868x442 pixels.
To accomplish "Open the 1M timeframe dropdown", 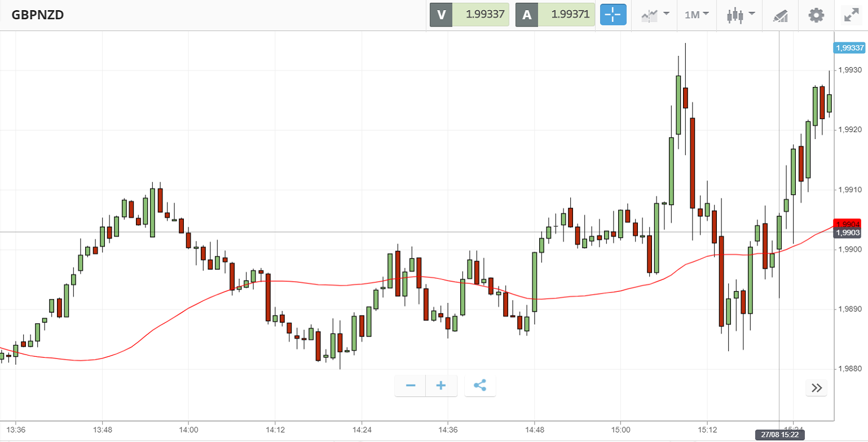I will pos(697,15).
